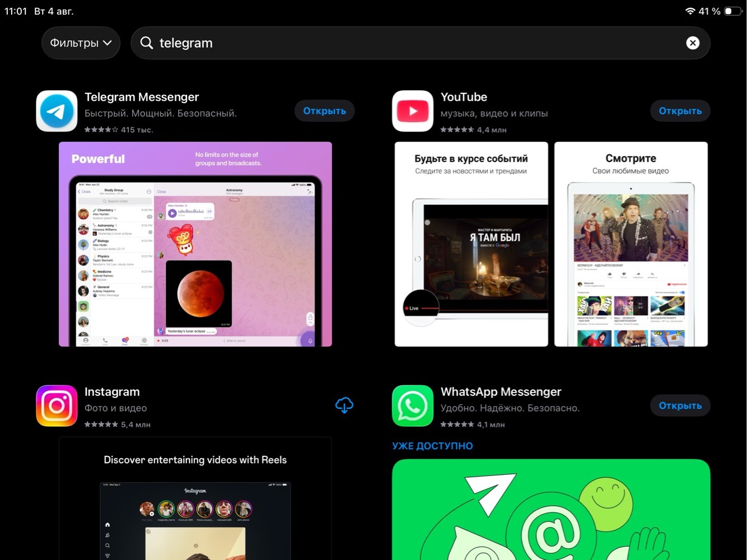Tap the 11:01 clock in status bar
Image resolution: width=747 pixels, height=560 pixels.
point(16,11)
